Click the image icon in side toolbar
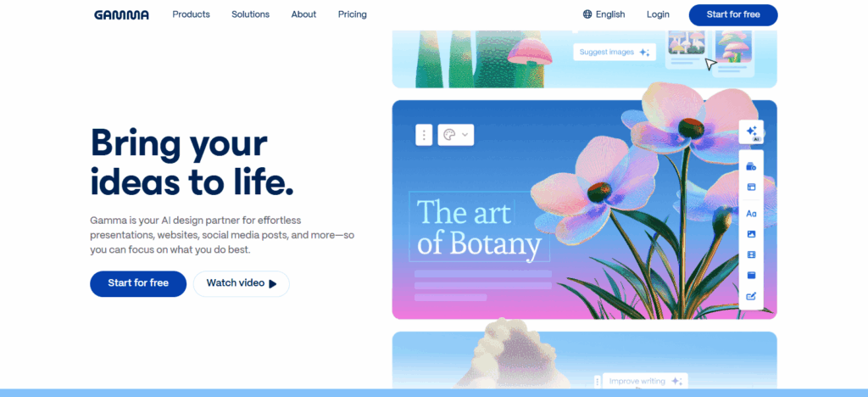Viewport: 868px width, 397px height. pyautogui.click(x=751, y=234)
